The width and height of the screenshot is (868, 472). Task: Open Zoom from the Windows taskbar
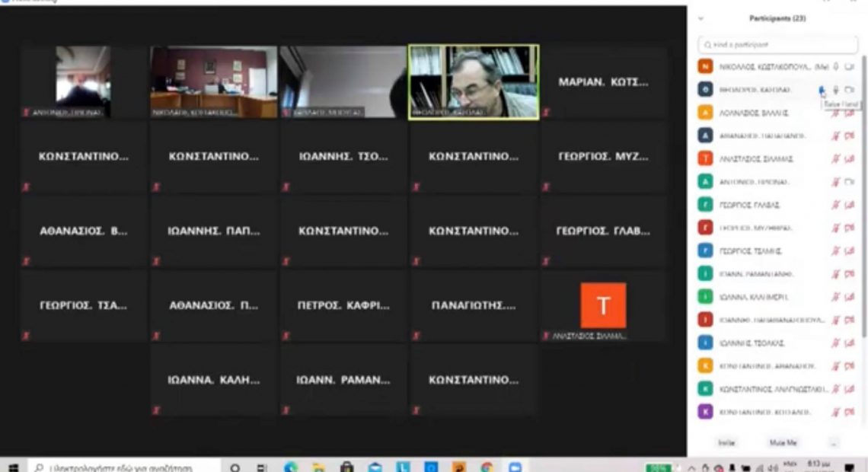tap(515, 466)
